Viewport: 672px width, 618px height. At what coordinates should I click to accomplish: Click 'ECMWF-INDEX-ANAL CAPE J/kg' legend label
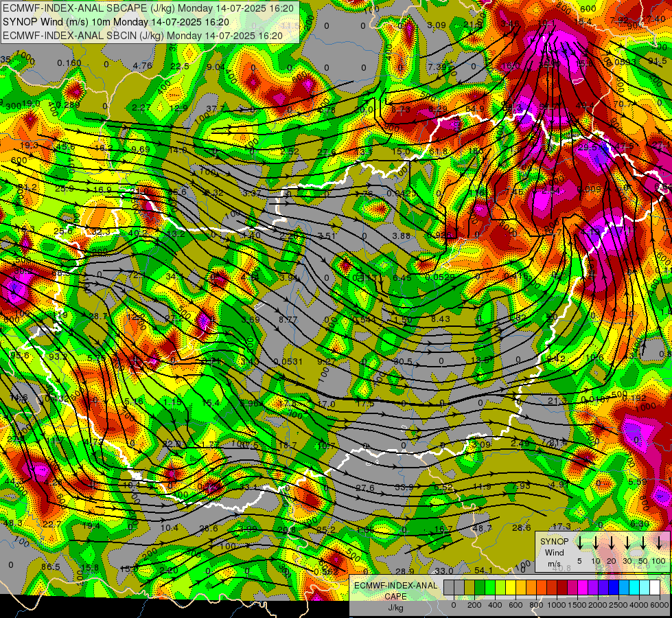(395, 596)
